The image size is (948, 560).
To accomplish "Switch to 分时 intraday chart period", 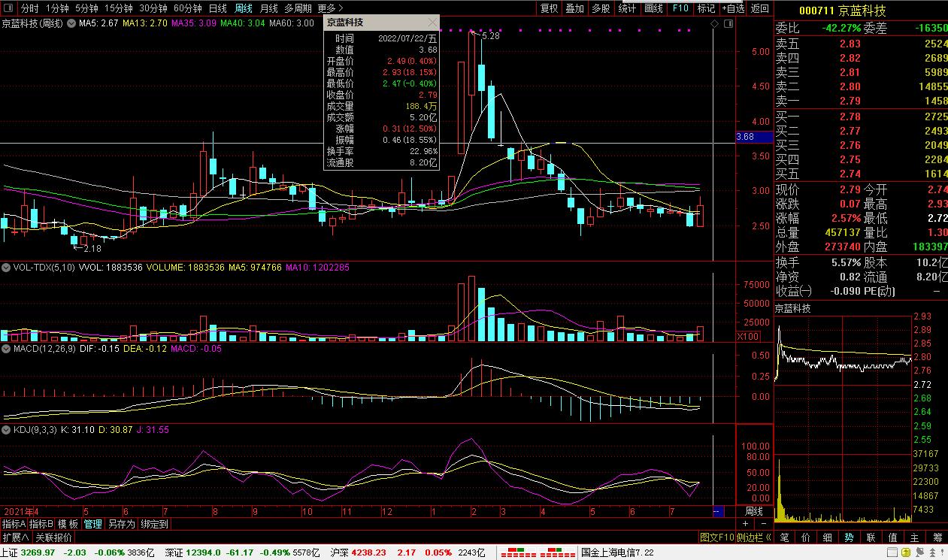I will click(30, 8).
